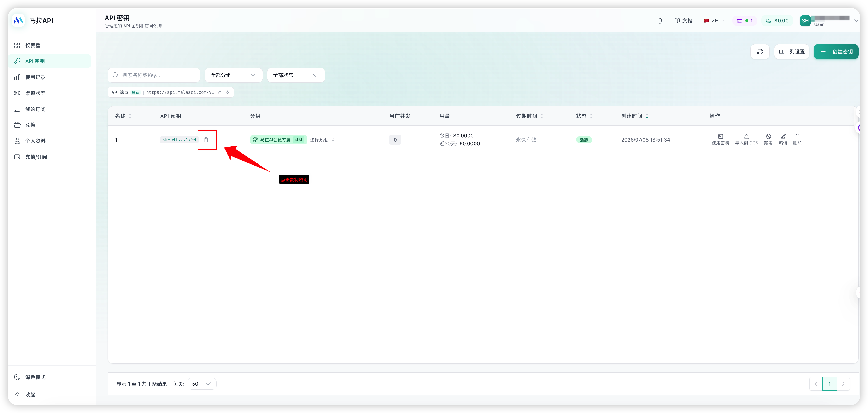Image resolution: width=868 pixels, height=413 pixels.
Task: Select API 密钥 in the sidebar
Action: tap(50, 61)
